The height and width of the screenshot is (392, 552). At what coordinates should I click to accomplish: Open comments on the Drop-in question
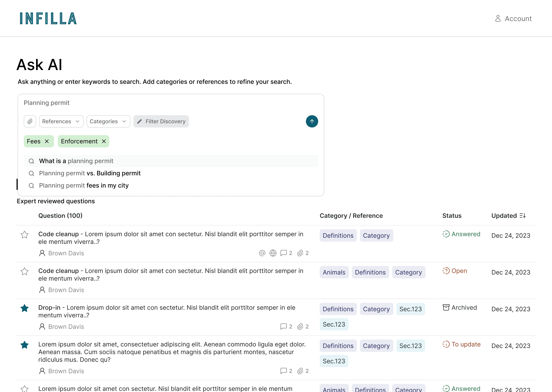point(284,327)
